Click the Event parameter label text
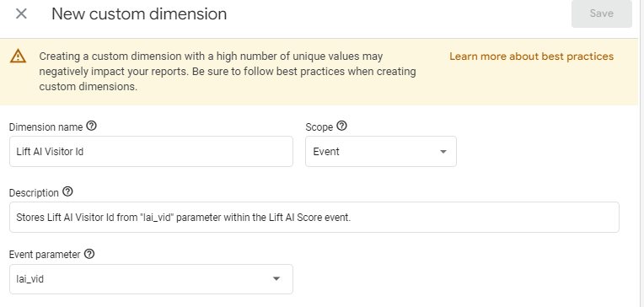644x307 pixels. pyautogui.click(x=45, y=255)
